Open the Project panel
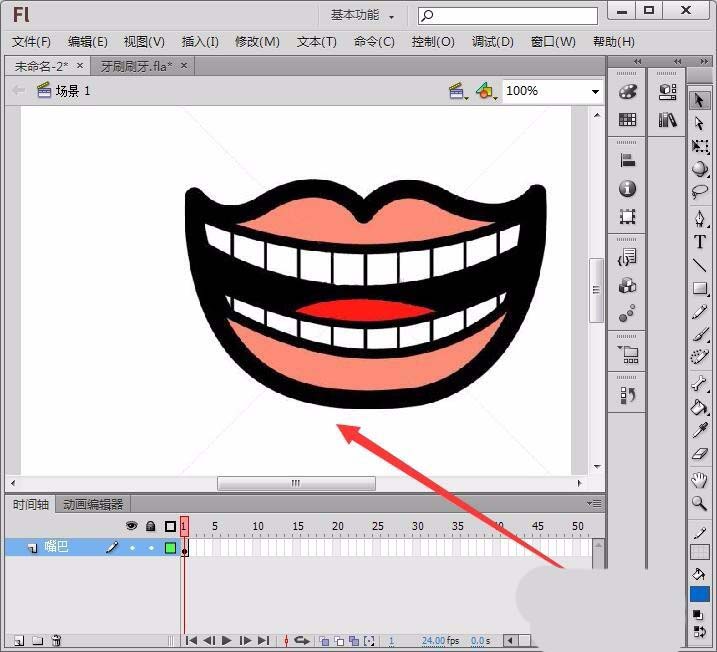Viewport: 717px width, 652px height. click(628, 354)
